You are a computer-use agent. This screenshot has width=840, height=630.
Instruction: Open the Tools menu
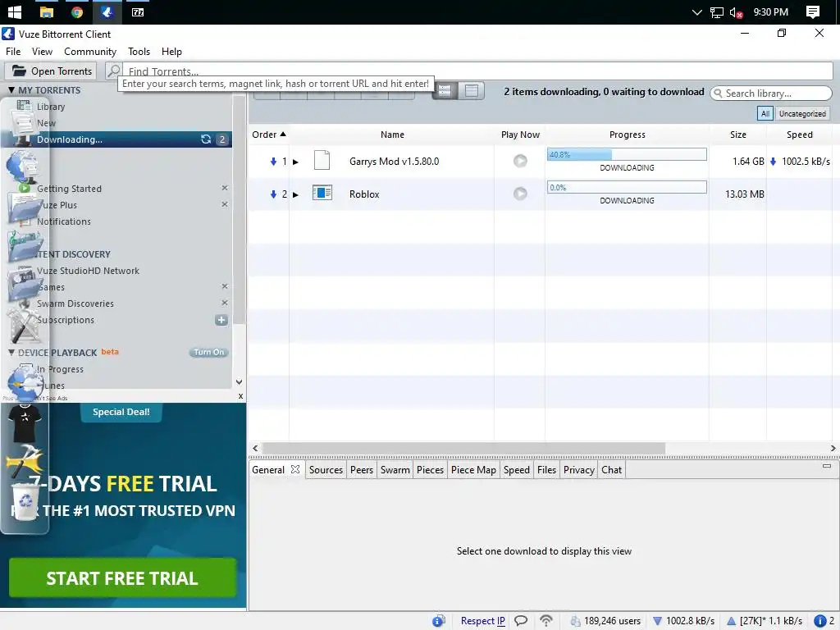pyautogui.click(x=139, y=52)
